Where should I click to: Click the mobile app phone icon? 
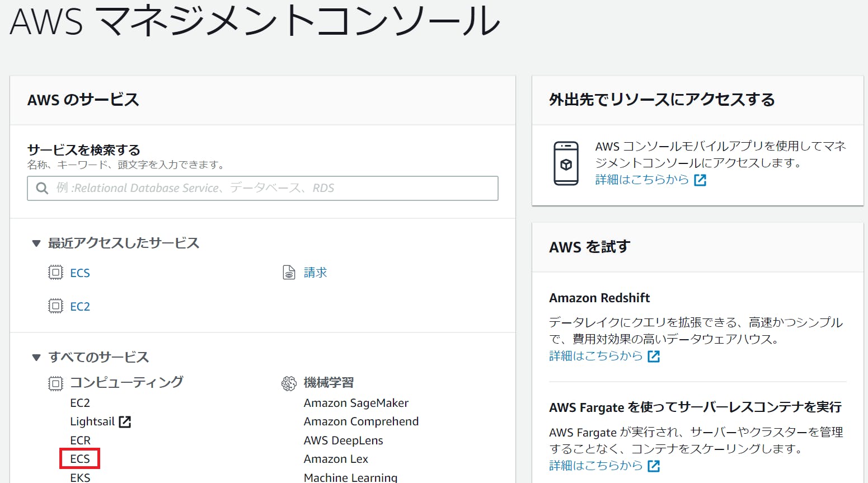click(x=566, y=163)
